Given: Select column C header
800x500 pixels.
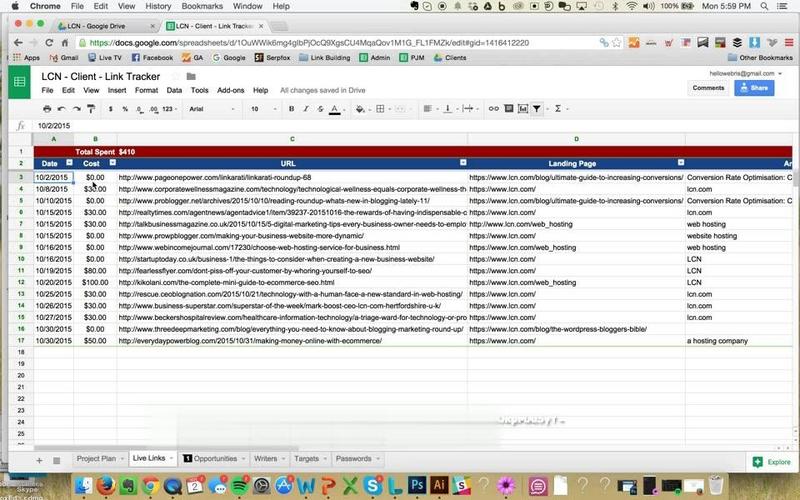Looking at the screenshot, I should click(x=292, y=139).
